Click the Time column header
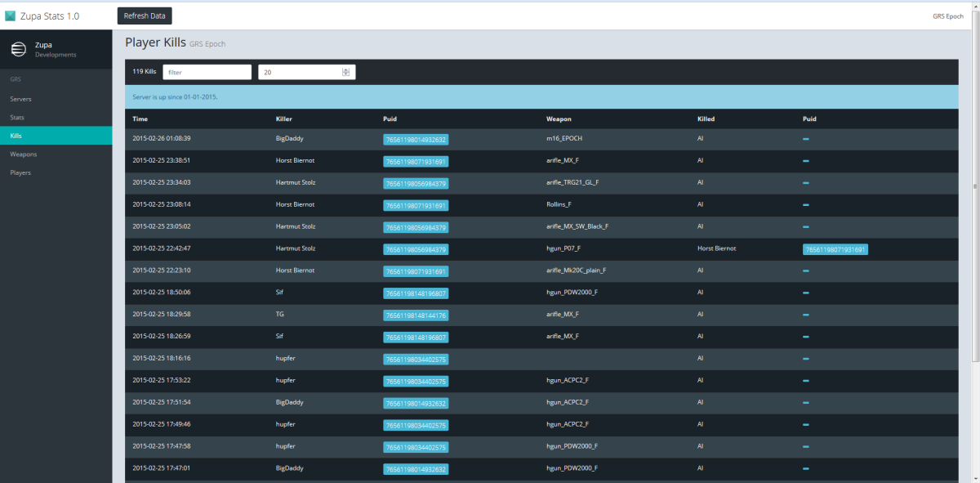The height and width of the screenshot is (483, 980). pos(140,119)
